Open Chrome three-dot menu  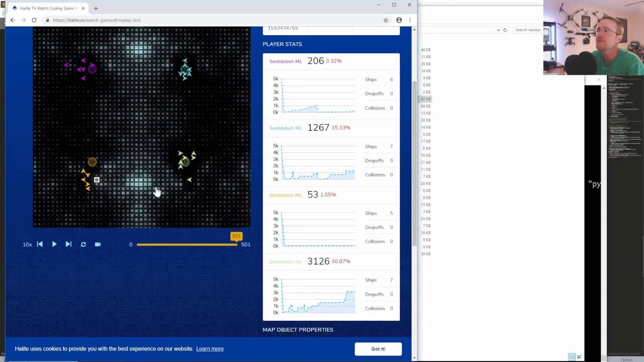pos(410,20)
